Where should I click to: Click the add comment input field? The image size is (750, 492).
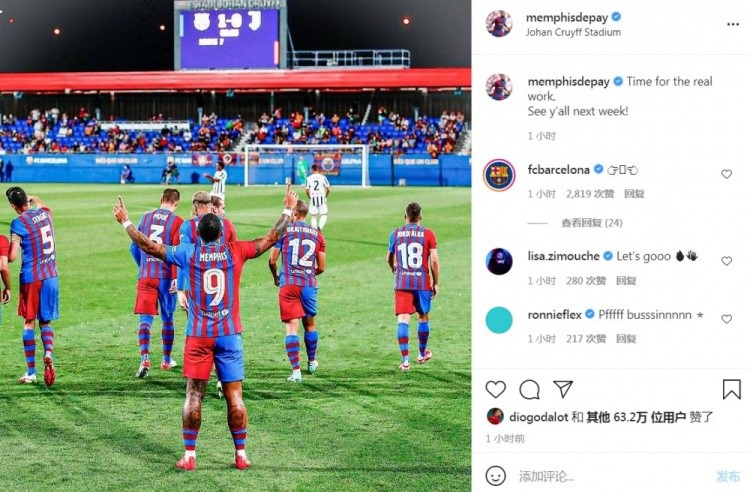coord(612,476)
